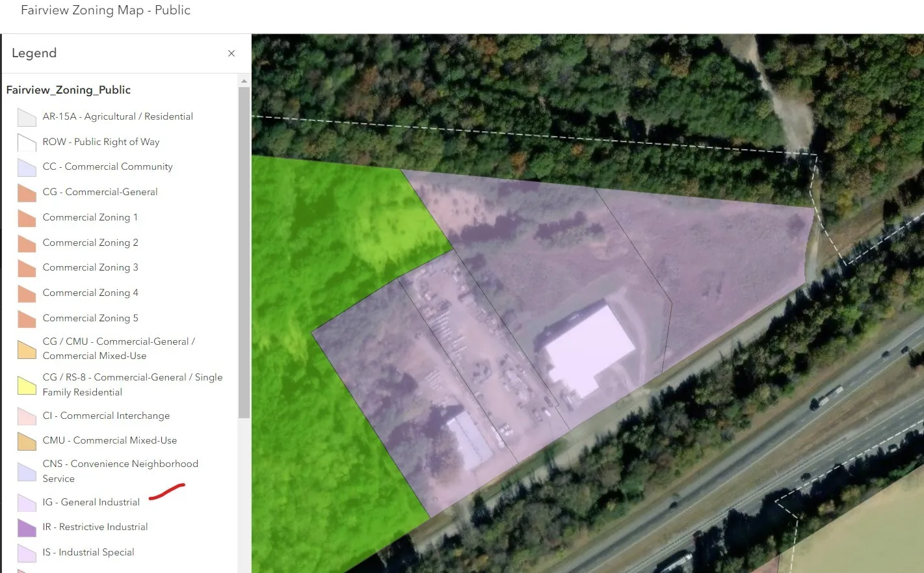Viewport: 924px width, 573px height.
Task: Select the IS - Industrial Special label
Action: (x=88, y=552)
